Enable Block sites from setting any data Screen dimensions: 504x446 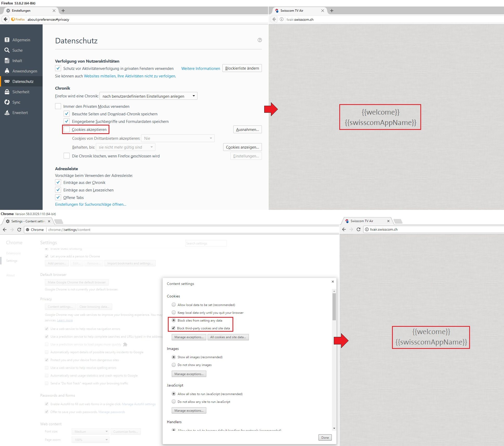click(x=174, y=320)
